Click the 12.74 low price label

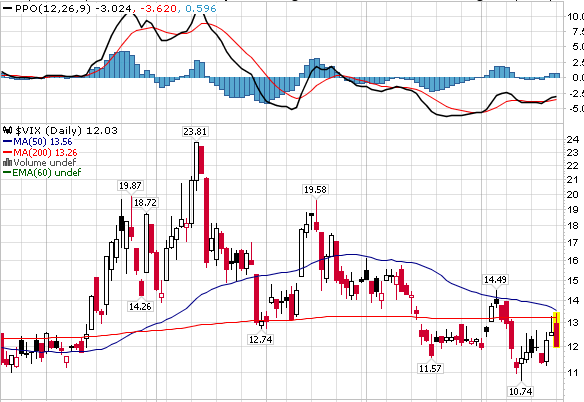click(261, 339)
